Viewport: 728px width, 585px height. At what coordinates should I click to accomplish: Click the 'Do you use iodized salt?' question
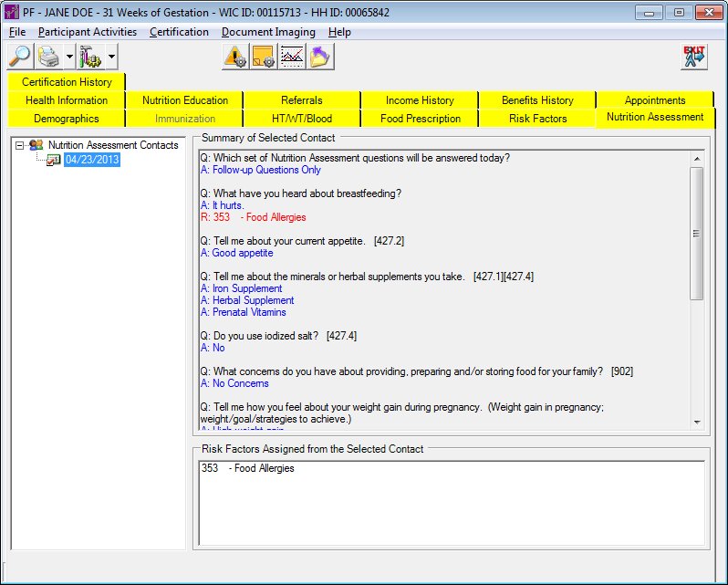tap(278, 336)
